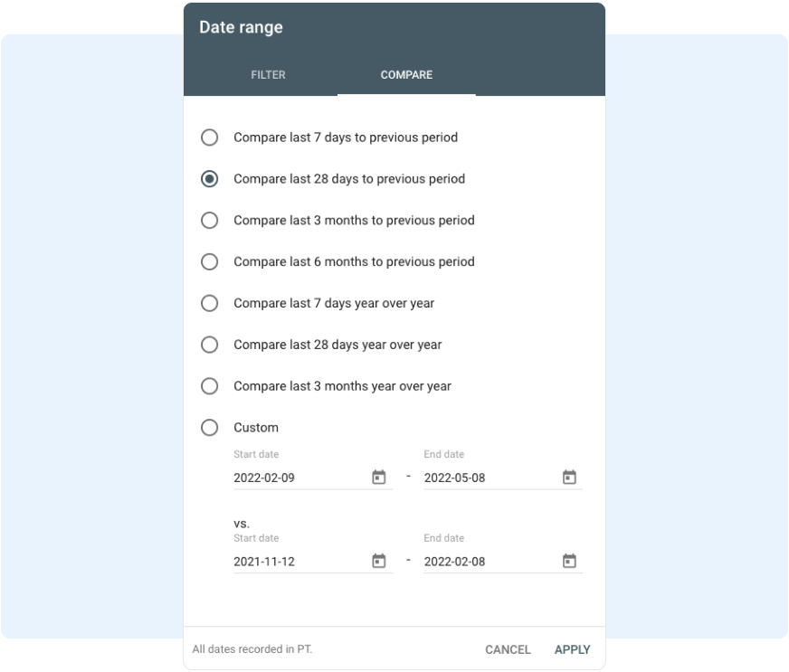The height and width of the screenshot is (672, 789).
Task: Cancel the date range dialog
Action: [x=507, y=649]
